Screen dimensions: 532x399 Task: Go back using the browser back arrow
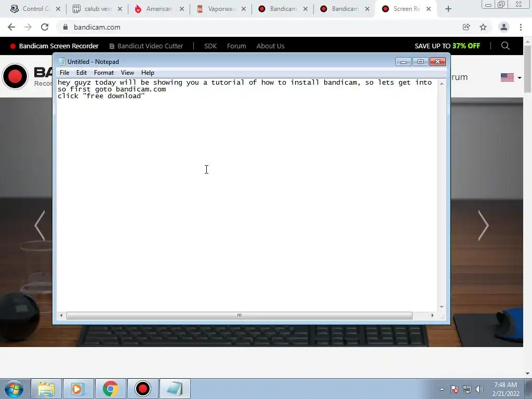(11, 27)
